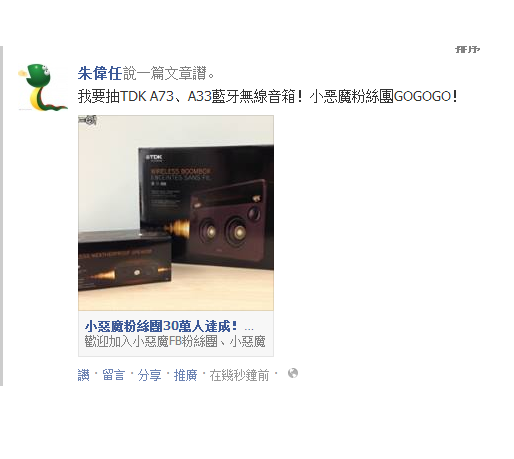Open 朱偉任's profile name link
The image size is (514, 459).
pyautogui.click(x=100, y=73)
